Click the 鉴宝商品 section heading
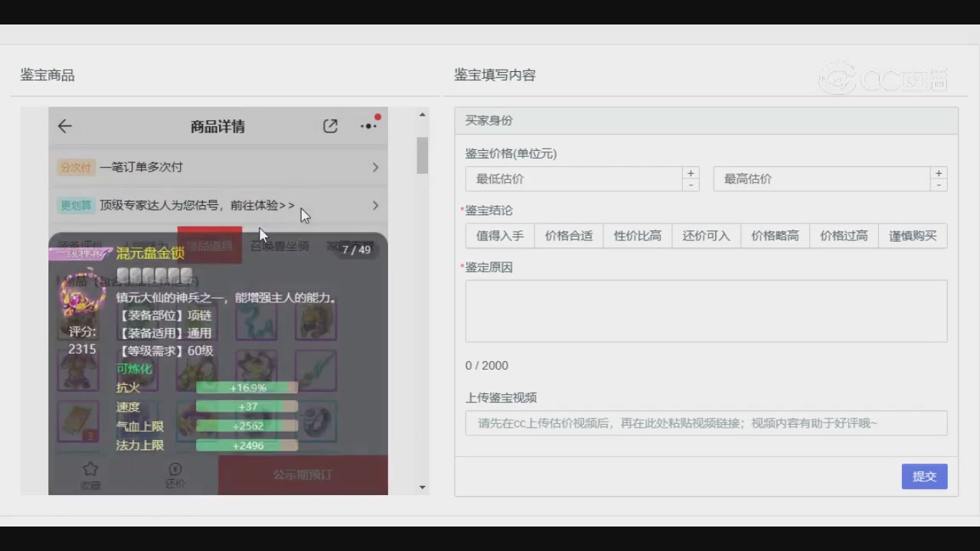The image size is (980, 551). (x=47, y=75)
